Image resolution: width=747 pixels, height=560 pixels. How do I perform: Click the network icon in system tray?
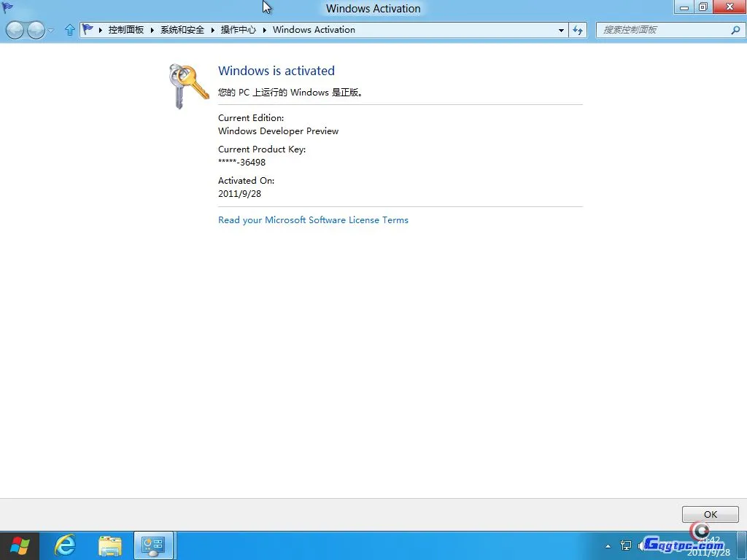[626, 545]
